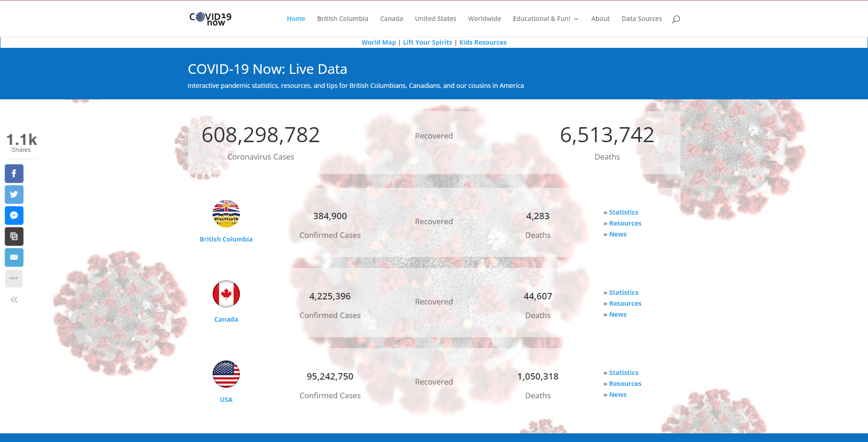Share the page by email icon
The width and height of the screenshot is (868, 442).
pyautogui.click(x=14, y=257)
